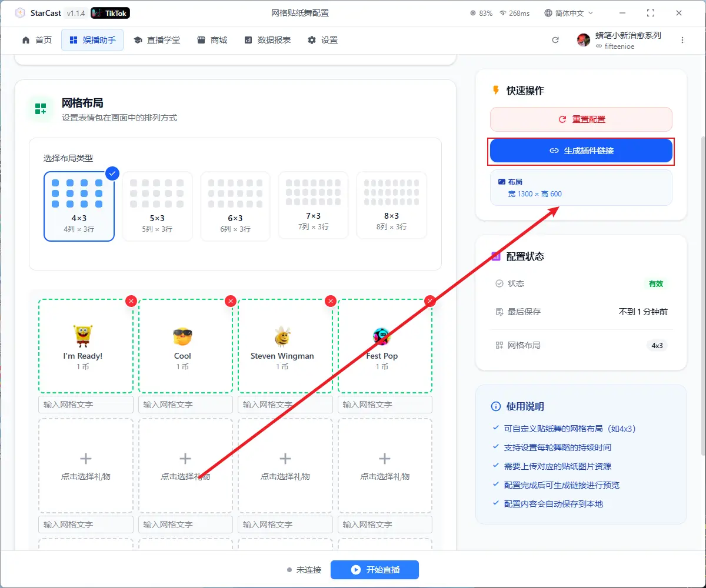This screenshot has width=706, height=588.
Task: Delete the Steven Wingman gift cell
Action: pyautogui.click(x=331, y=301)
